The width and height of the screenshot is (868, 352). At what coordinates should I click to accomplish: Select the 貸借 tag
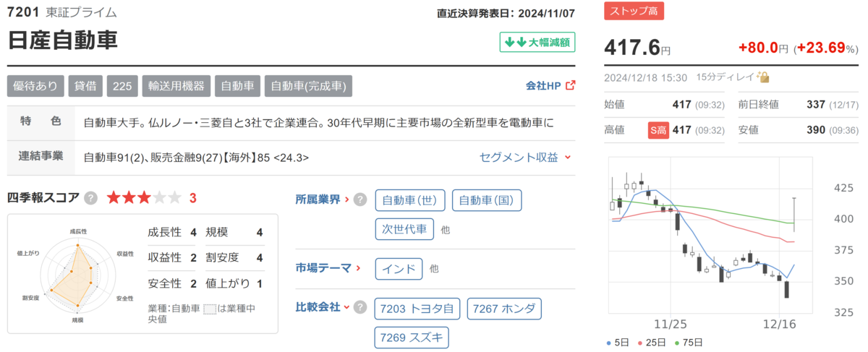tap(86, 85)
